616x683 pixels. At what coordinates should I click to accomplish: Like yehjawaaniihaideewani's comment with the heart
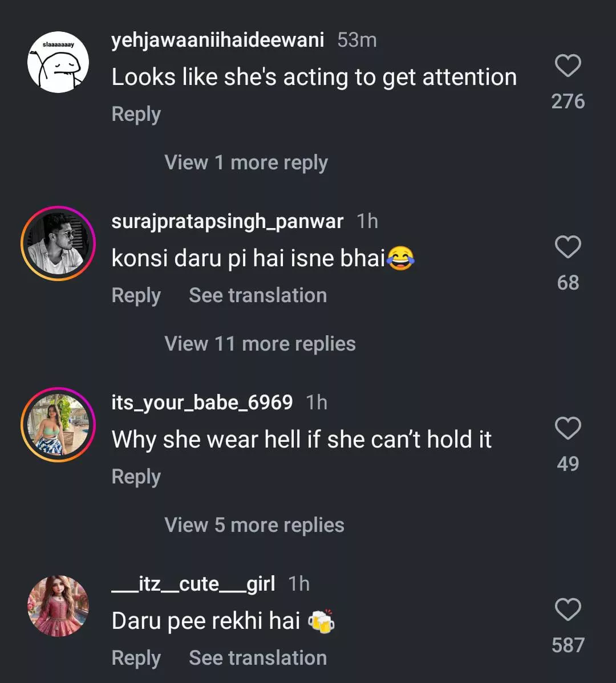click(x=568, y=66)
